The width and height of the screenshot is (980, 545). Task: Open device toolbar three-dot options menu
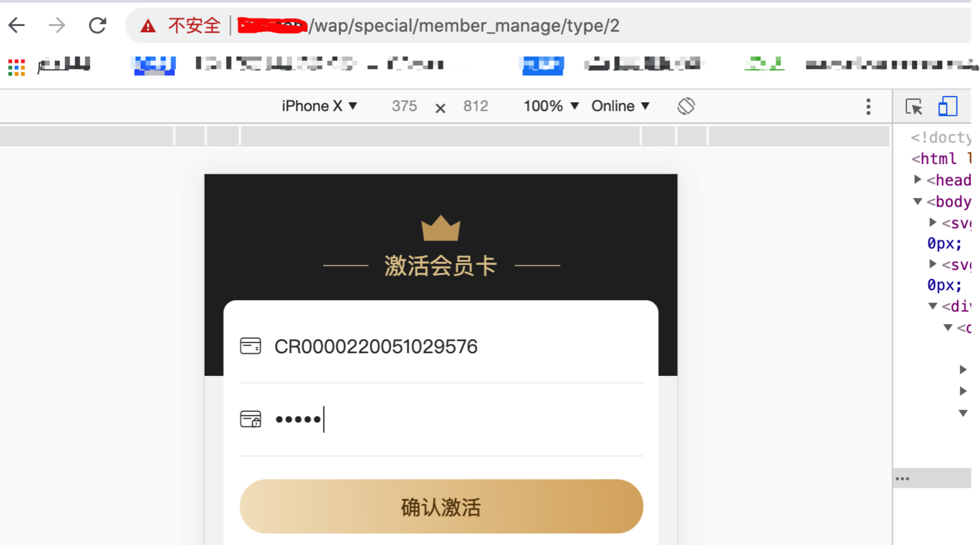click(868, 107)
